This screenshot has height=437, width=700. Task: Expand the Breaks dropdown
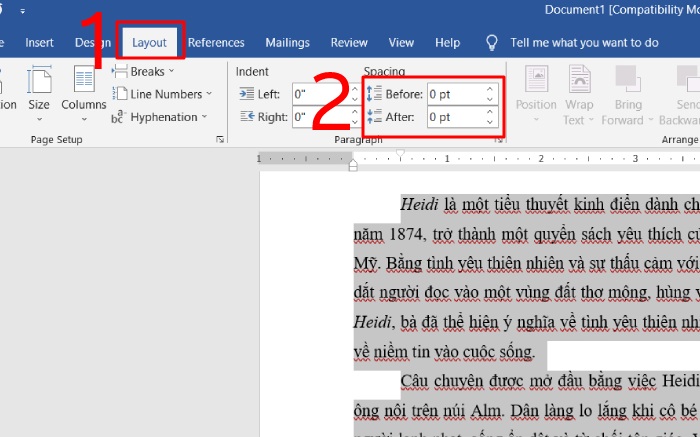(145, 72)
